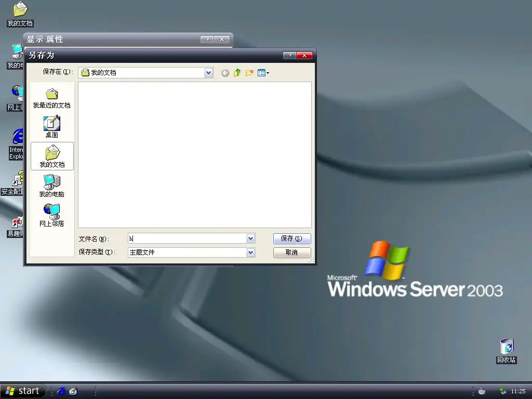Select the 易趣 desktop shortcut
532x399 pixels.
click(16, 227)
